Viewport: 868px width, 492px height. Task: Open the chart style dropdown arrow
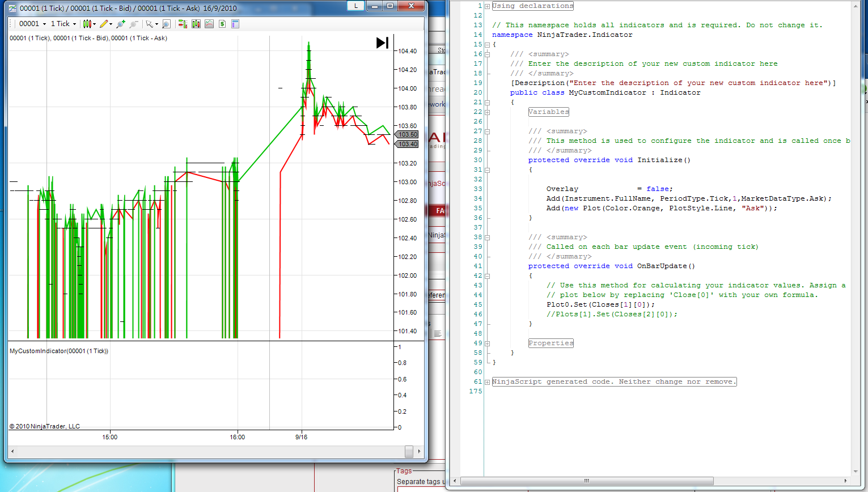(x=94, y=24)
